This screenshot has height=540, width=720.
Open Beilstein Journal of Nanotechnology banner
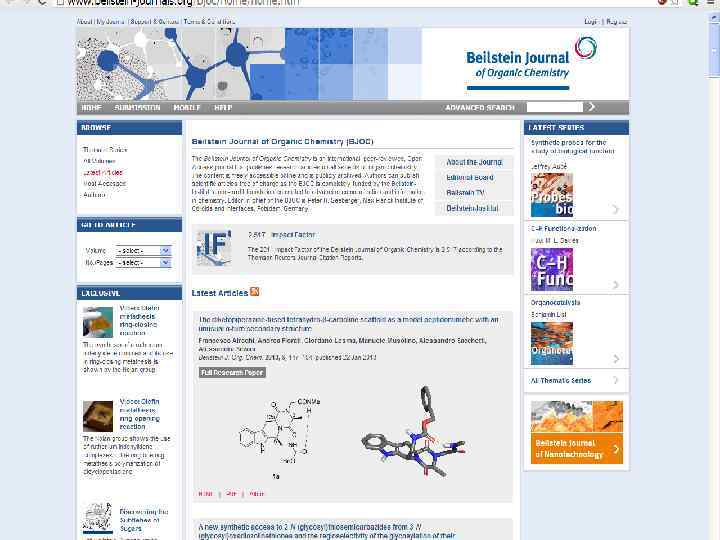click(577, 432)
